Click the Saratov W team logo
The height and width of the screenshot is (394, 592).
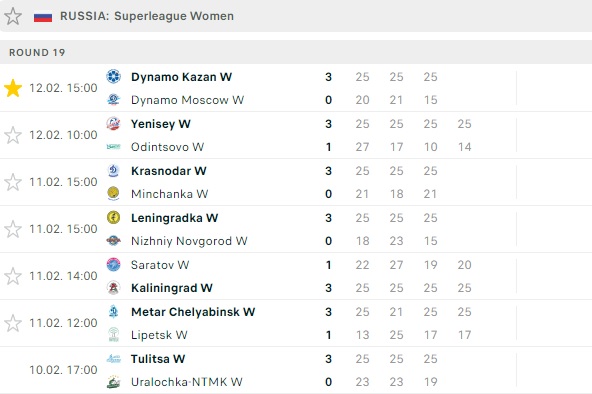tap(113, 265)
